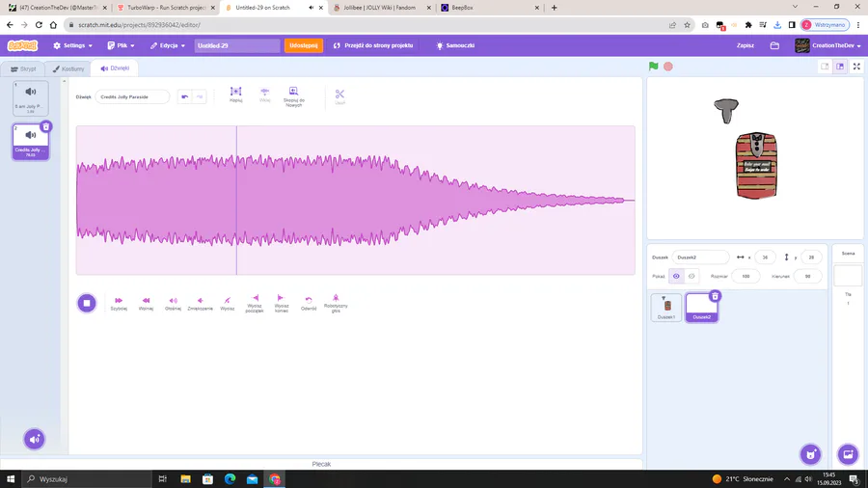
Task: Open the Chrome tab search chevron
Action: 795,7
